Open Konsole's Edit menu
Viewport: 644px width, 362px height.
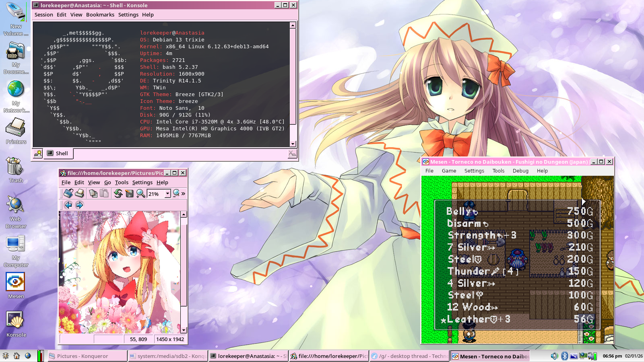(x=62, y=15)
